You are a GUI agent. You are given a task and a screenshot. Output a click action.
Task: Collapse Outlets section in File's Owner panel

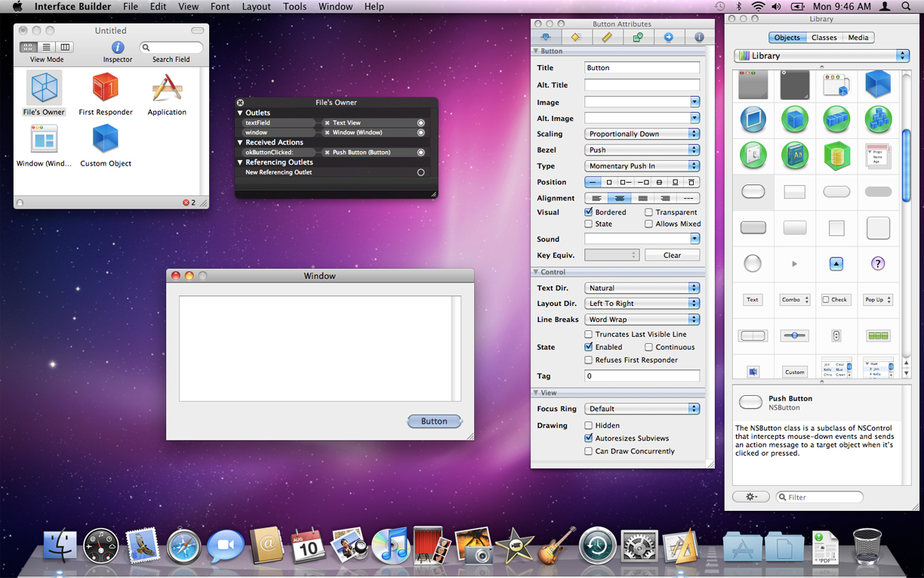point(241,113)
